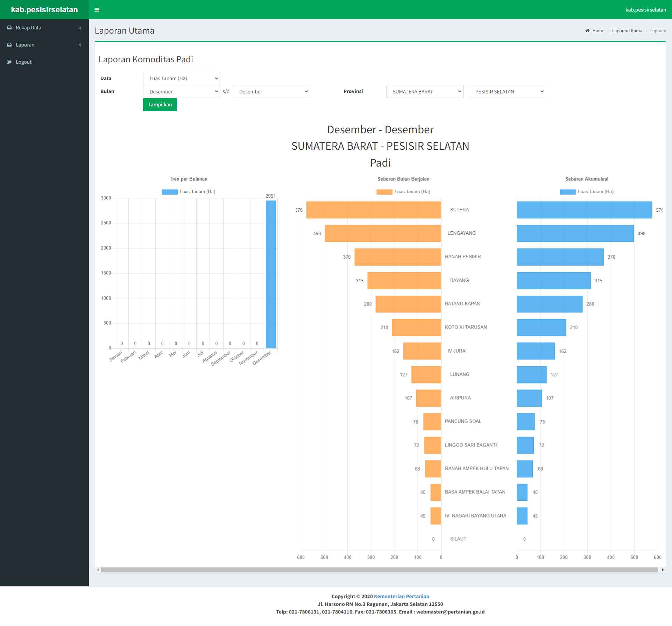Open the SUMATERA BARAT province dropdown
The image size is (672, 626).
[424, 92]
